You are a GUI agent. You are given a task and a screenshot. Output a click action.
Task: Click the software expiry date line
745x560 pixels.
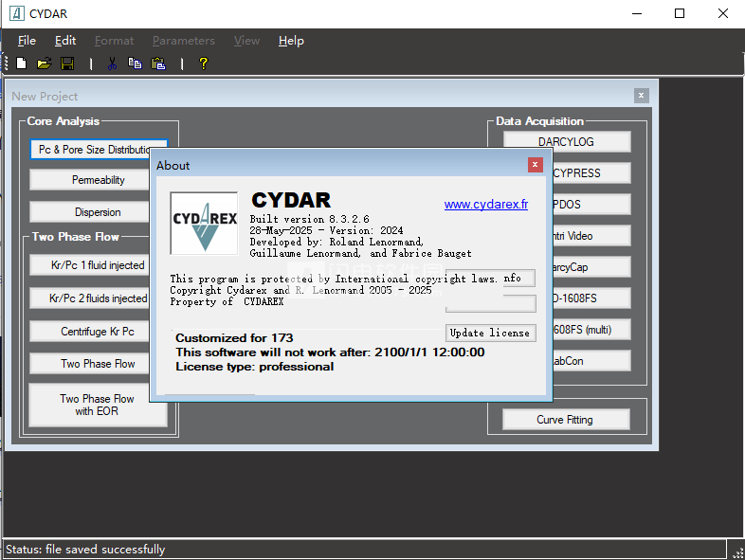point(330,352)
